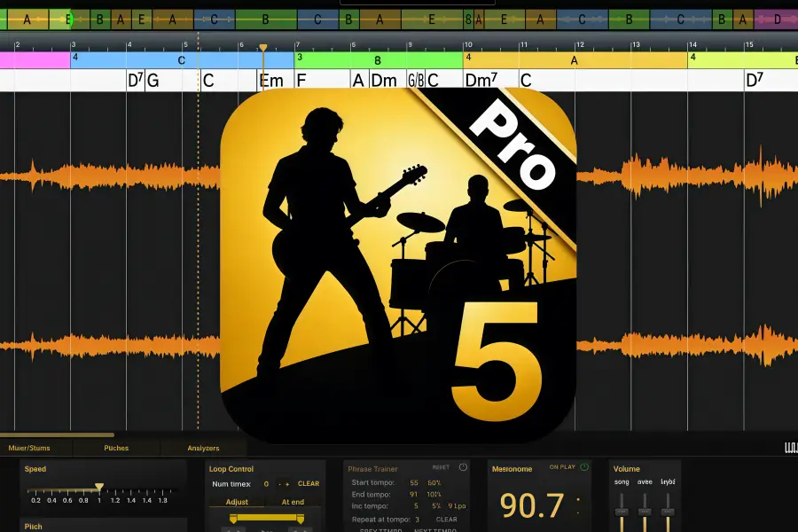Click CLEAR beside Repeat at tempo
Screen dimensions: 798x532
[446, 520]
